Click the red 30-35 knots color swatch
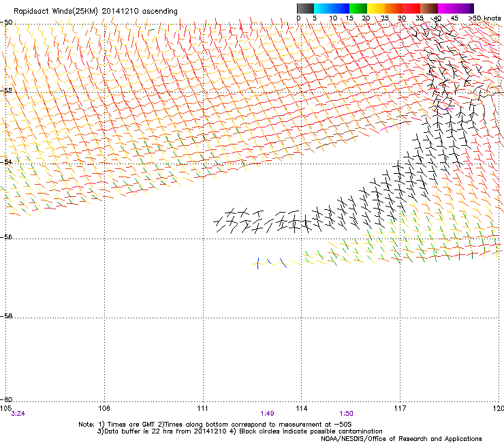Screen dimensions: 504x443 (x=411, y=8)
